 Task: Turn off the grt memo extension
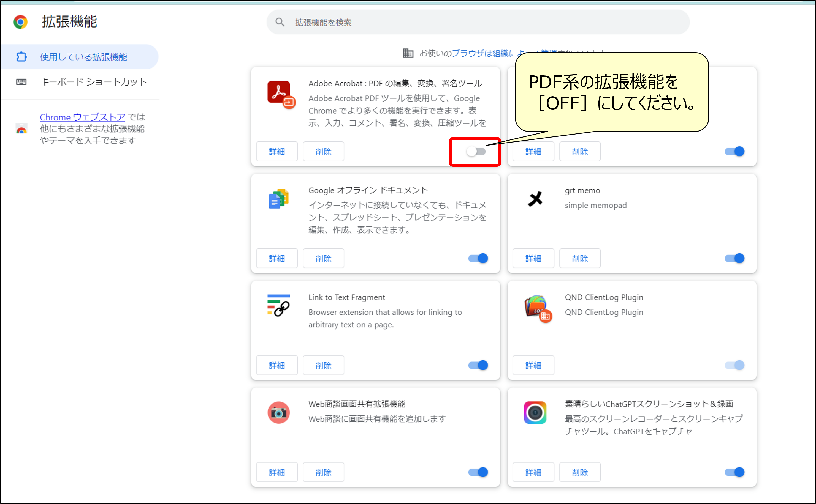point(734,258)
